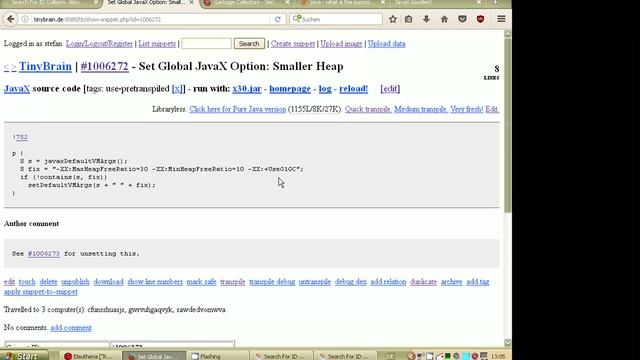Open the Upload image link
This screenshot has height=360, width=640.
pos(341,44)
